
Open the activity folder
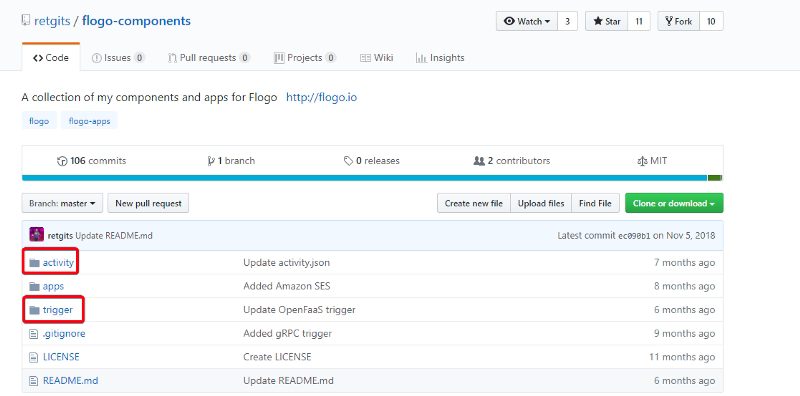[58, 263]
